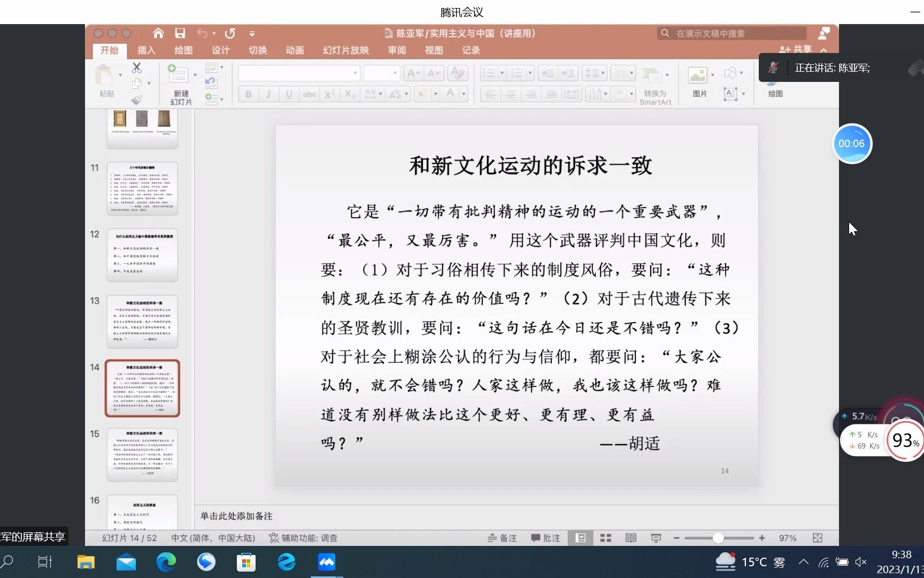Open the quick access customize arrow
The image size is (924, 578).
252,33
